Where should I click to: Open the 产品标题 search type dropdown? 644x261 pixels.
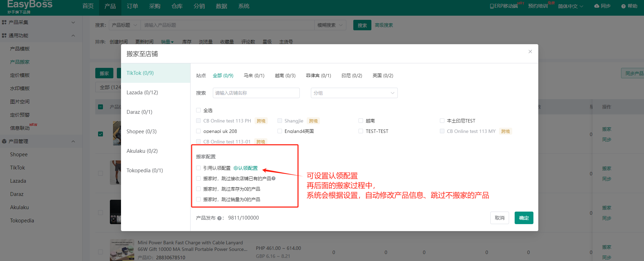pos(125,25)
